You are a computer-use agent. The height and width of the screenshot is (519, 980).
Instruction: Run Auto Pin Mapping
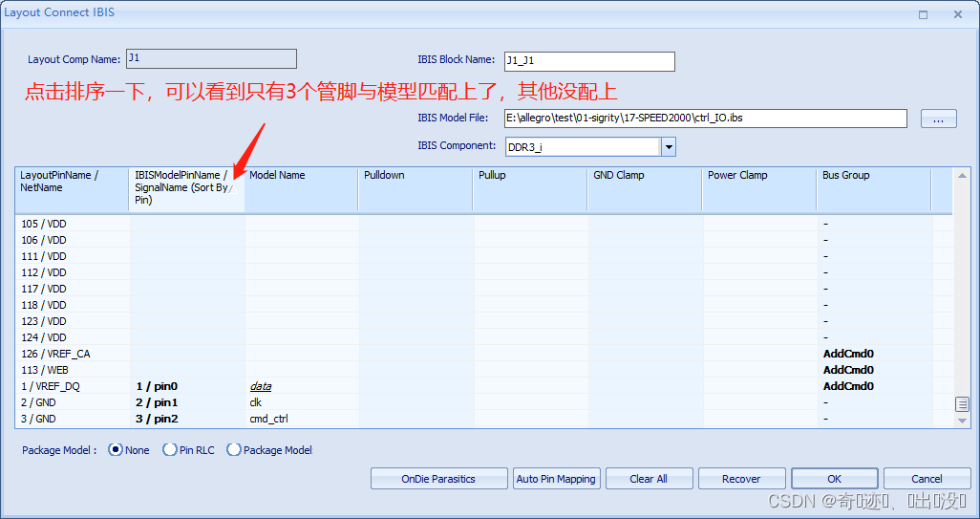click(556, 479)
